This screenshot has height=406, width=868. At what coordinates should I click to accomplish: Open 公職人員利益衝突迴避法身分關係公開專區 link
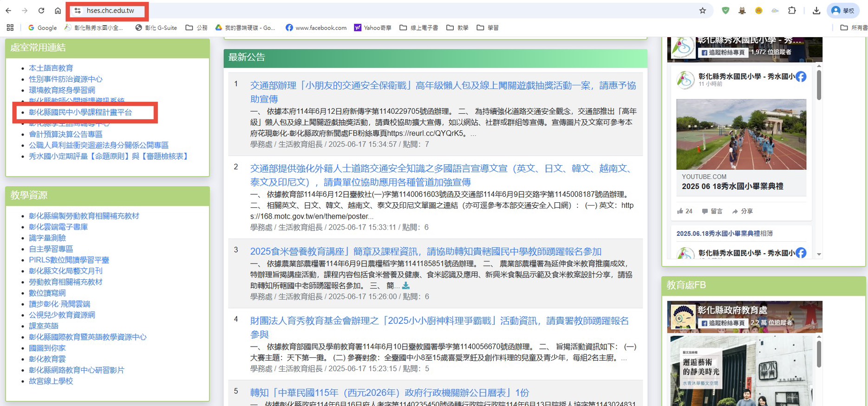click(98, 145)
